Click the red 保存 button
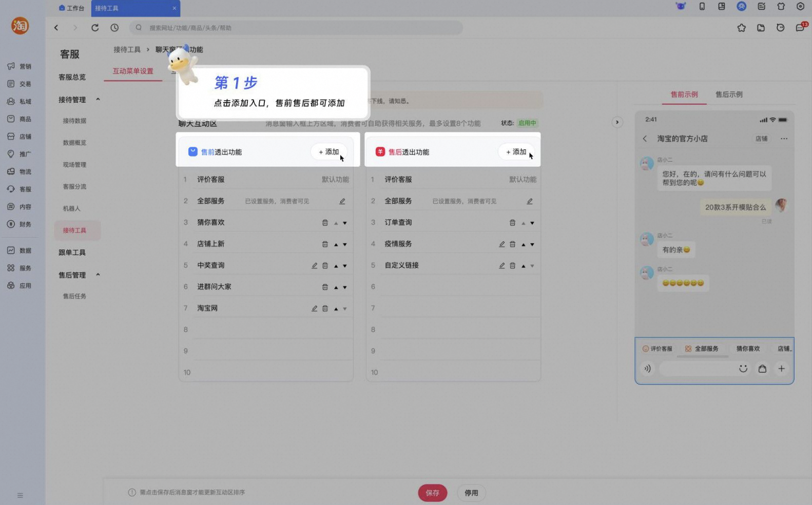812x505 pixels. (x=433, y=493)
